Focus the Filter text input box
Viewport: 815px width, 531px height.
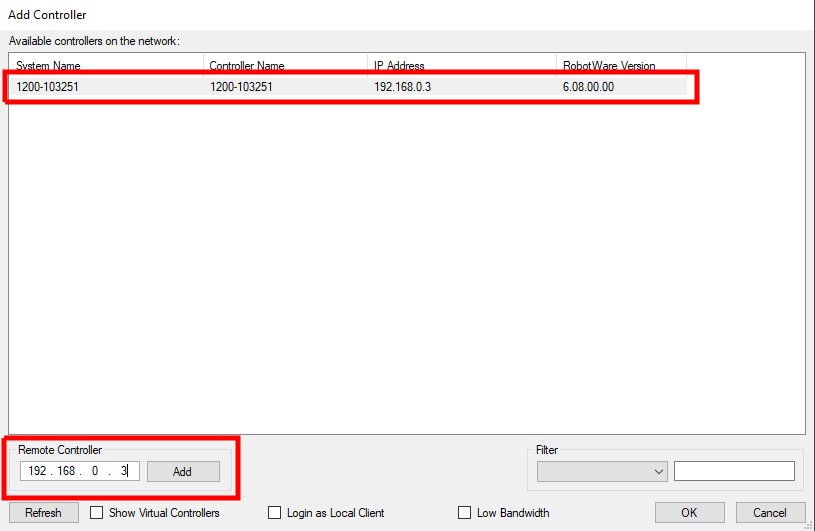(734, 471)
